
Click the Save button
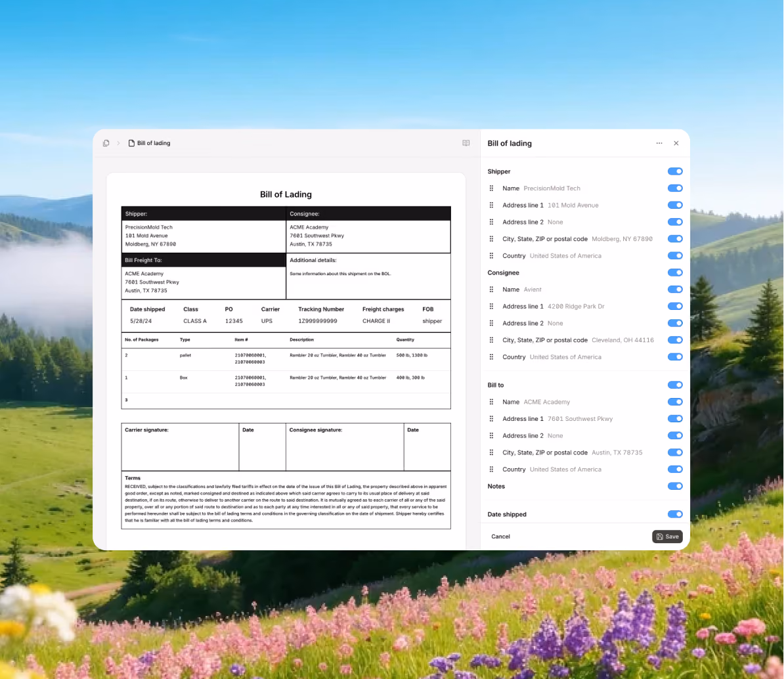click(x=668, y=537)
